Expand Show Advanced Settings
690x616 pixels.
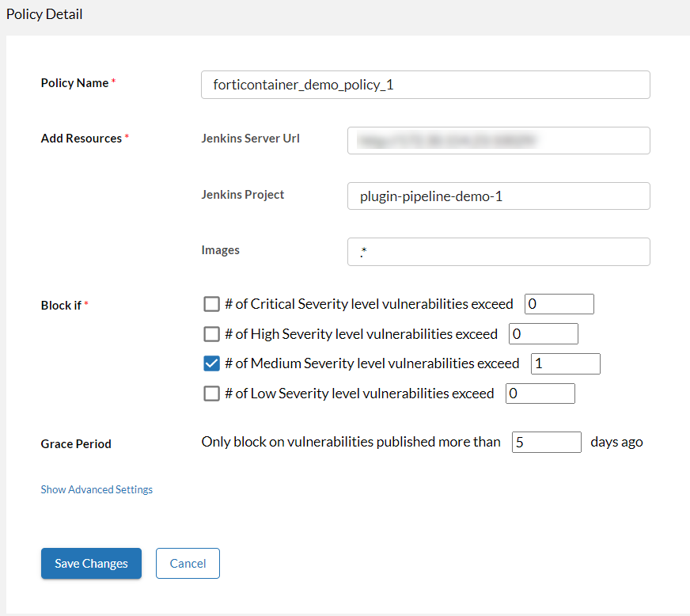(x=97, y=490)
